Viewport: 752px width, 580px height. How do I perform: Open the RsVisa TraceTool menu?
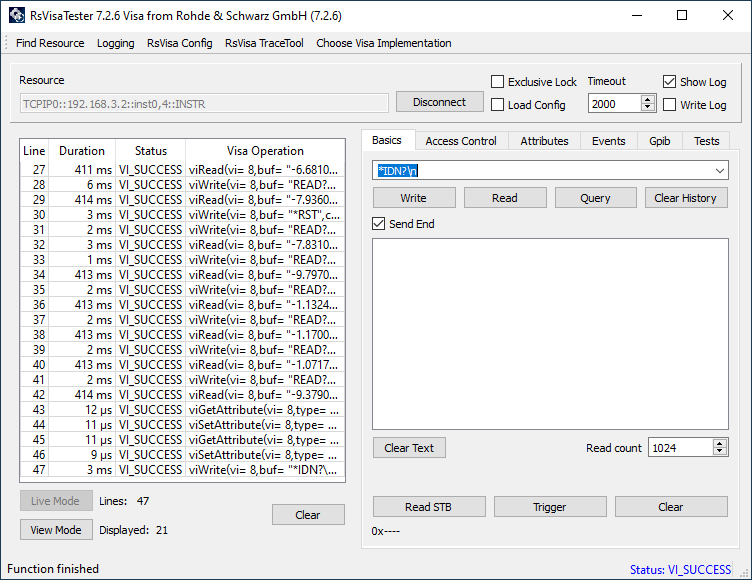264,43
